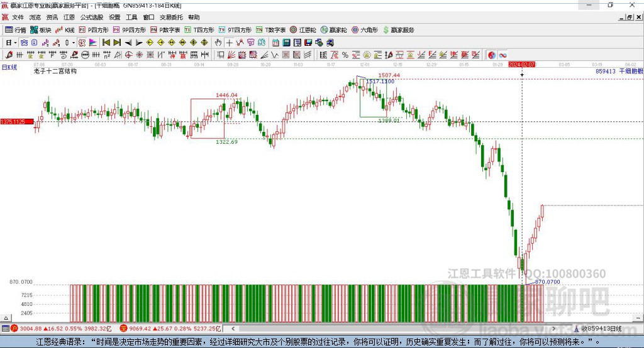Expand the 日 period dropdown arrow
This screenshot has width=644, height=348.
click(15, 43)
